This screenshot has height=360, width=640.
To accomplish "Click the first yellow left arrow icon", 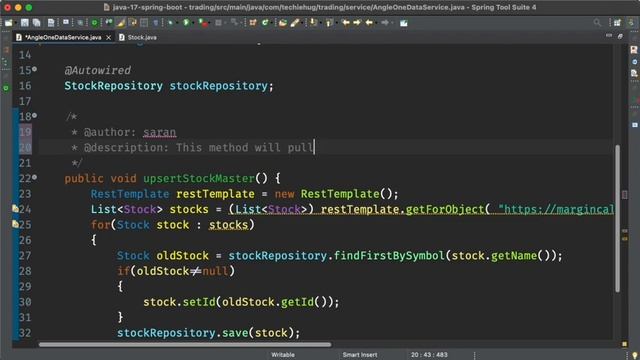I will [x=345, y=23].
